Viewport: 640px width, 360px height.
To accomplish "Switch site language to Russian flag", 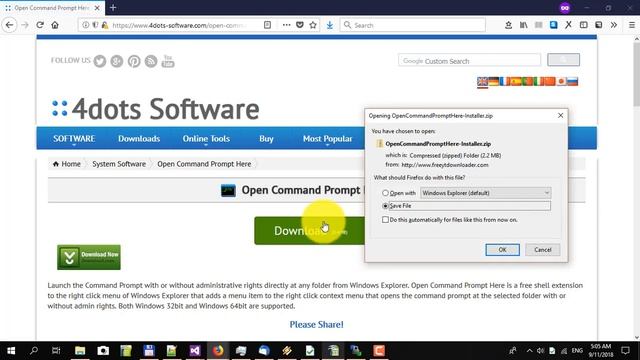I will click(x=573, y=82).
